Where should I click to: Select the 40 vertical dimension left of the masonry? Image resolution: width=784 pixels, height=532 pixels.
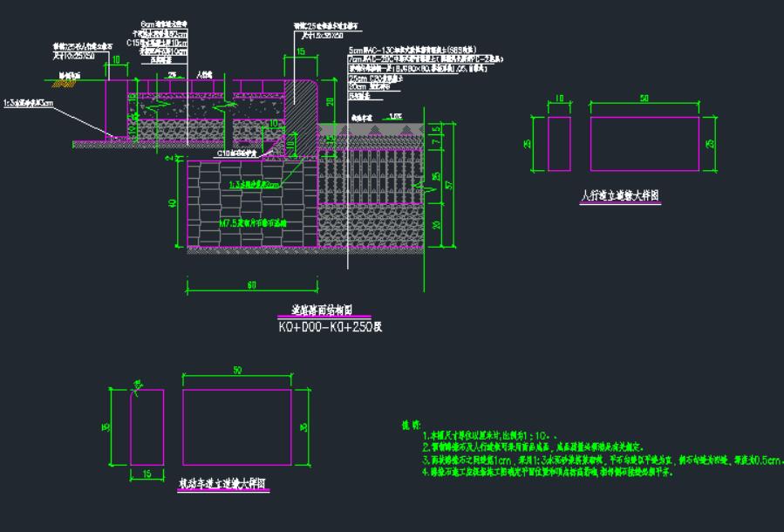coord(174,203)
